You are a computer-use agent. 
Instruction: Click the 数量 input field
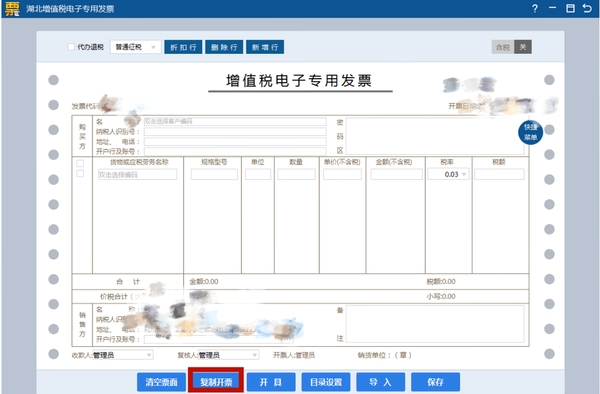point(297,174)
